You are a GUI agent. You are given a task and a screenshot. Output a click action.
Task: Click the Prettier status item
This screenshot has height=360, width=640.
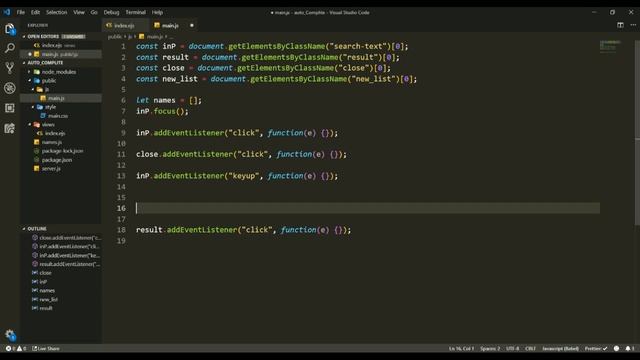[596, 349]
